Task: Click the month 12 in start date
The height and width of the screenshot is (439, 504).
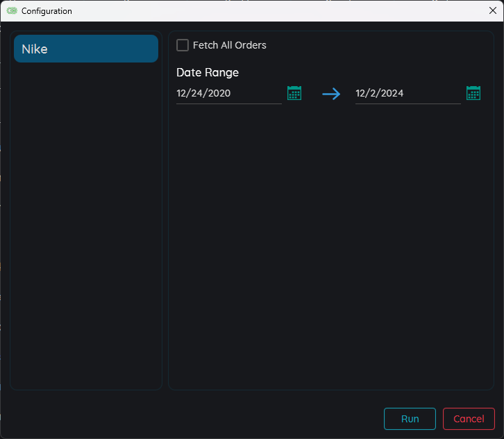Action: 182,93
